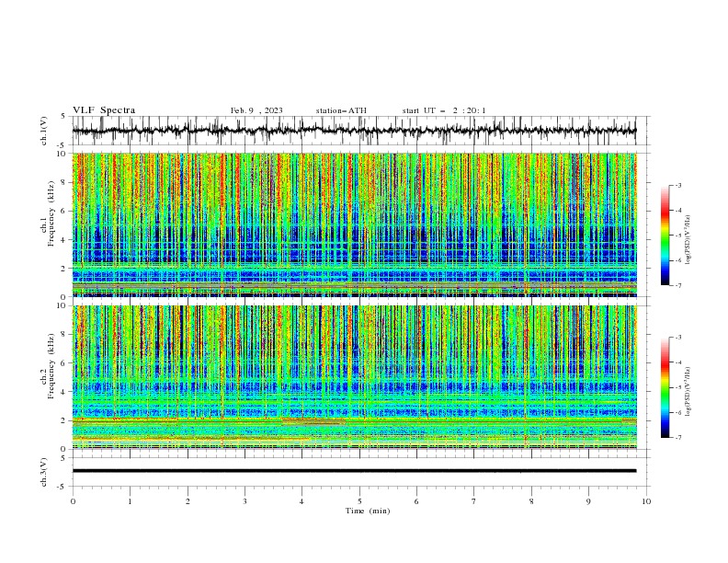Click the "ch.1(V)" axis label
The width and height of the screenshot is (728, 563).
pyautogui.click(x=44, y=131)
